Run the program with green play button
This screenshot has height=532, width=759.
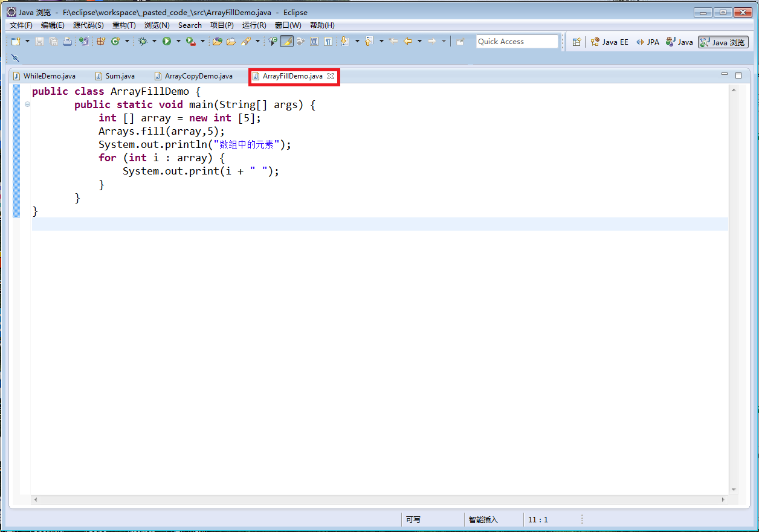pyautogui.click(x=166, y=41)
